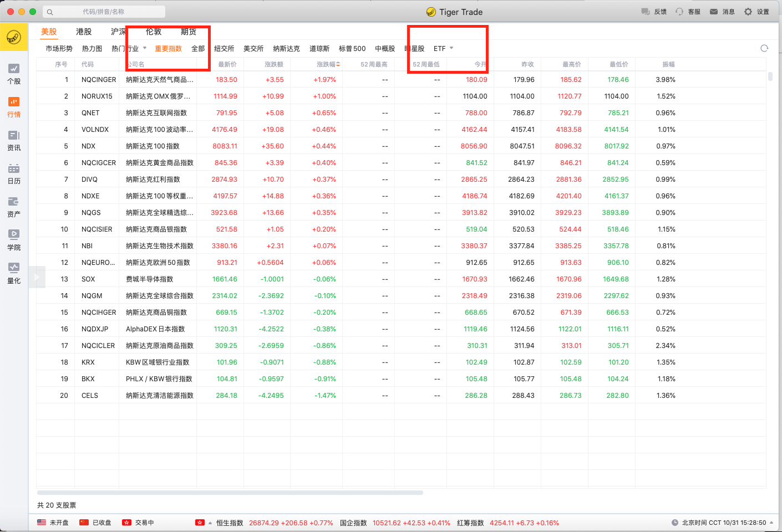Viewport: 782px width, 532px height.
Task: Click the horizontal scrollbar below the table
Action: pos(230,492)
